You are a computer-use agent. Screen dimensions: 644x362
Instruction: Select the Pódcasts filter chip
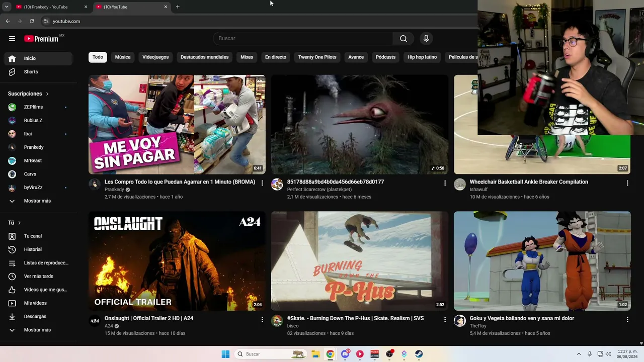click(385, 57)
